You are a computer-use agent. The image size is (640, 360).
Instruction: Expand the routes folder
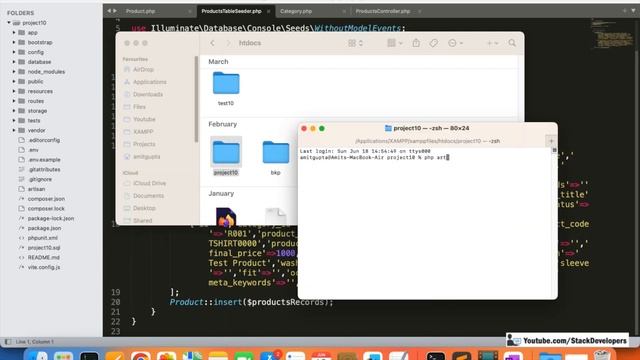[14, 101]
